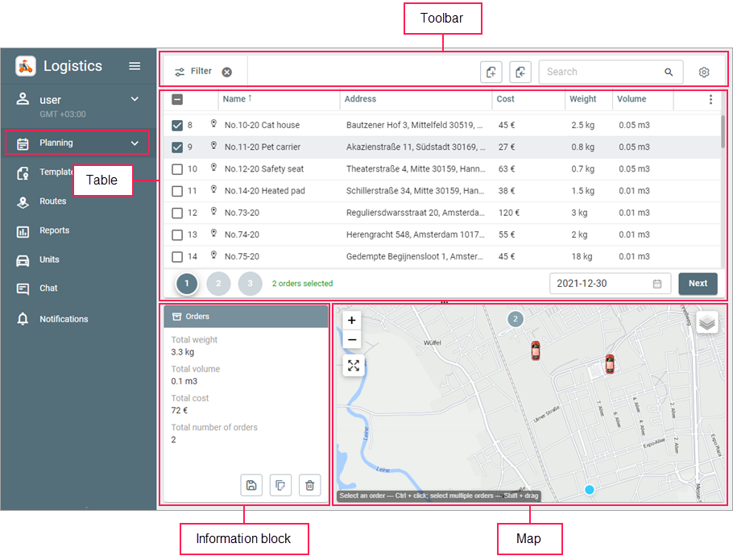The width and height of the screenshot is (733, 560).
Task: Click the fit-to-bounds map icon
Action: 353,366
